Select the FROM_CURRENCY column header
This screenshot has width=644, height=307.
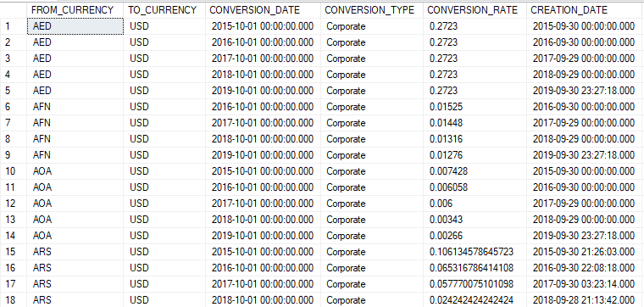tap(75, 10)
